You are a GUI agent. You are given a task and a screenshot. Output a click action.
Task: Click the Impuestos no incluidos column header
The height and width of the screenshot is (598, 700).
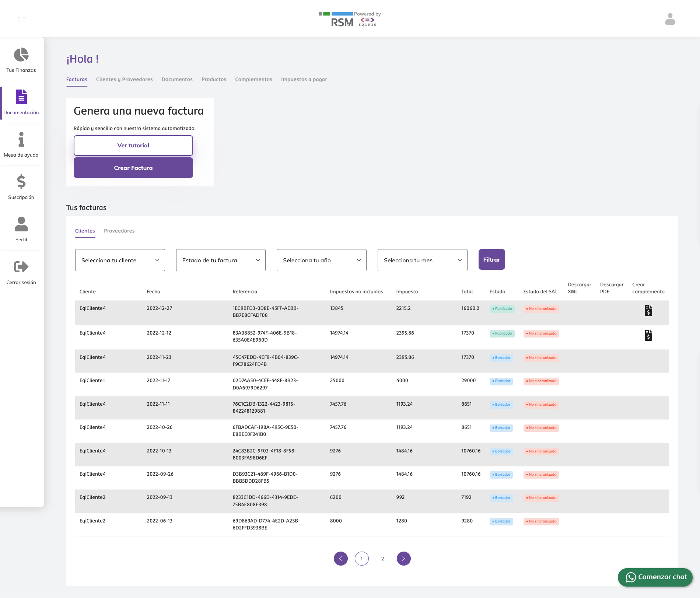coord(357,292)
